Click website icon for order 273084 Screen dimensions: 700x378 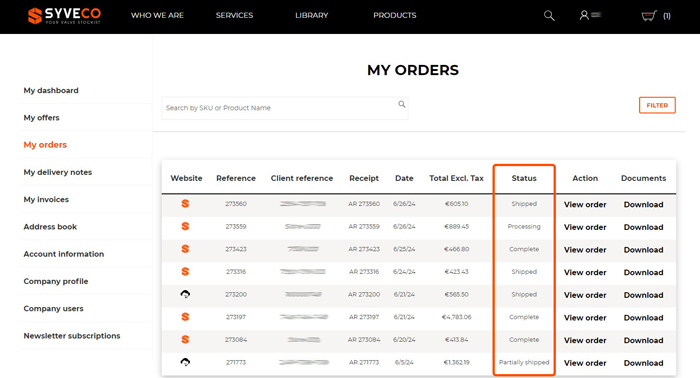point(185,340)
